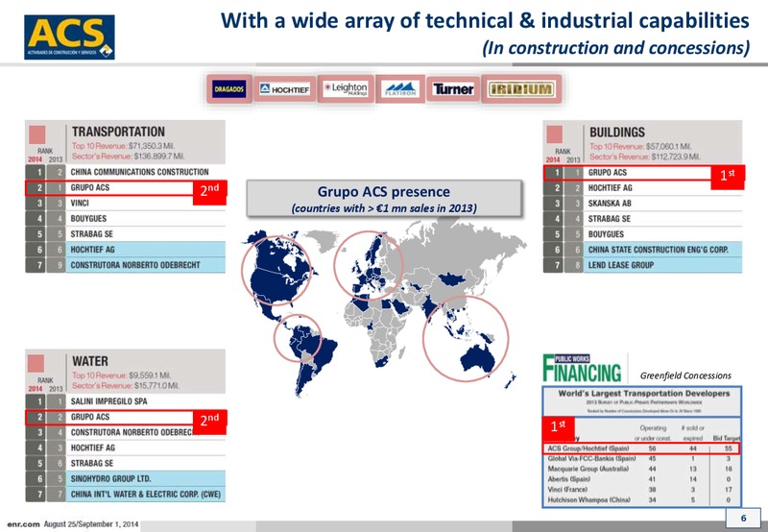Select the Flatiron logo
The width and height of the screenshot is (768, 532).
400,89
